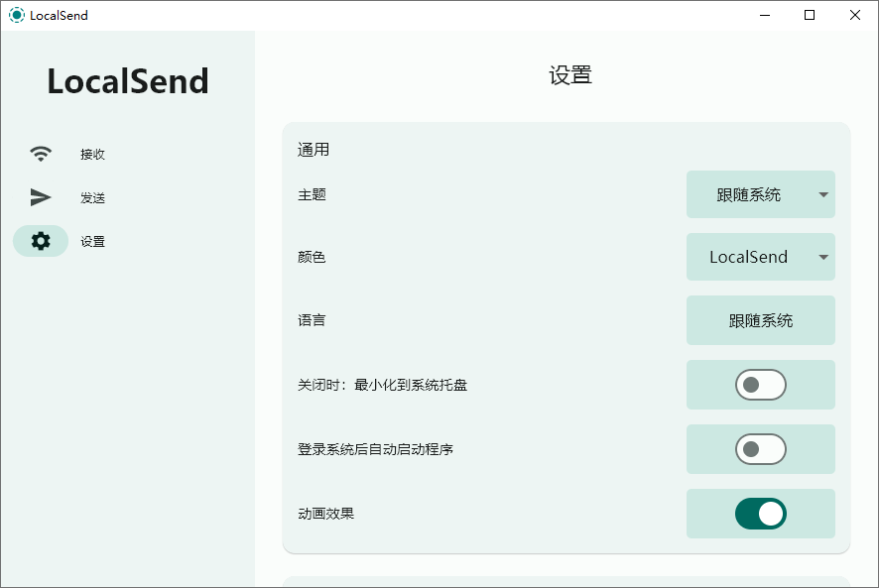
Task: Click the LocalSend app icon top left
Action: pyautogui.click(x=16, y=15)
